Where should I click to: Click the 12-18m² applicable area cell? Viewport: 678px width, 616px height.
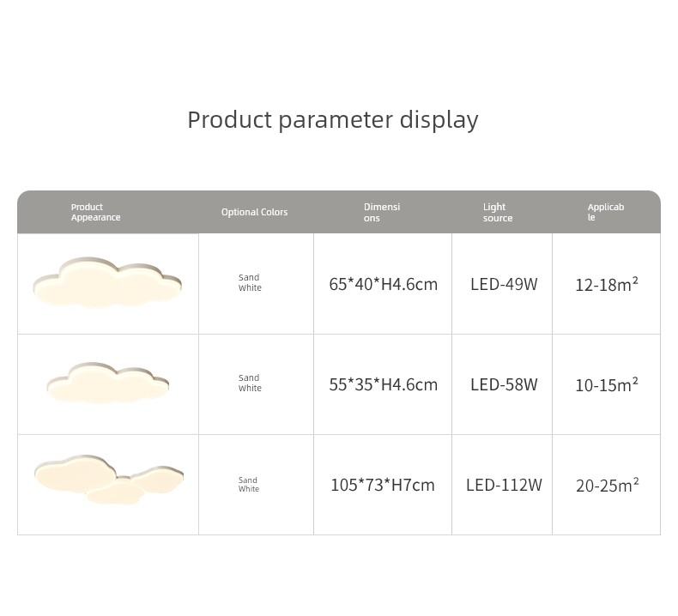pyautogui.click(x=607, y=284)
